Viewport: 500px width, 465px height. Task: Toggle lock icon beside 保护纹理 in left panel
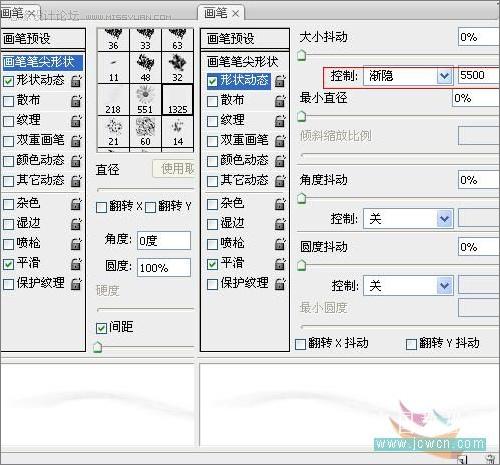(x=76, y=284)
